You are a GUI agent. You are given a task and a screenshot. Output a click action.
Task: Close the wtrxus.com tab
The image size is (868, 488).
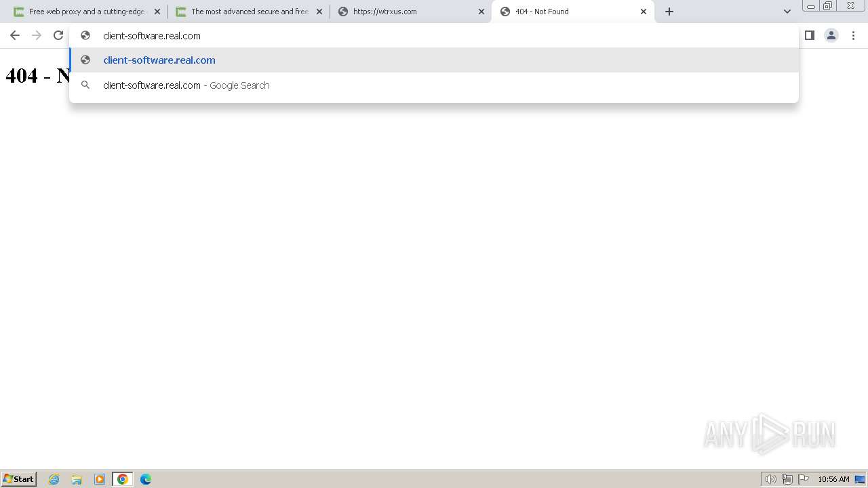(481, 12)
